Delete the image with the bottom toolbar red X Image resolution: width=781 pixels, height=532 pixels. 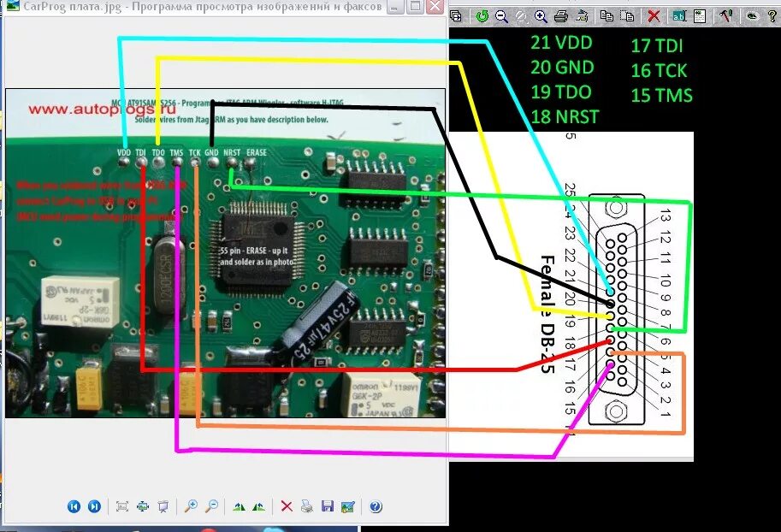[x=287, y=506]
